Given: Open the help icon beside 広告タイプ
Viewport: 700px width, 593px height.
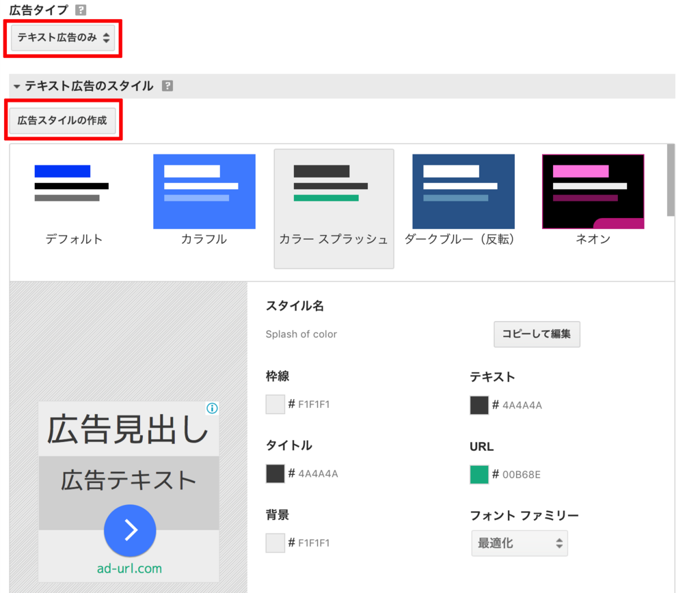Looking at the screenshot, I should pos(81,10).
